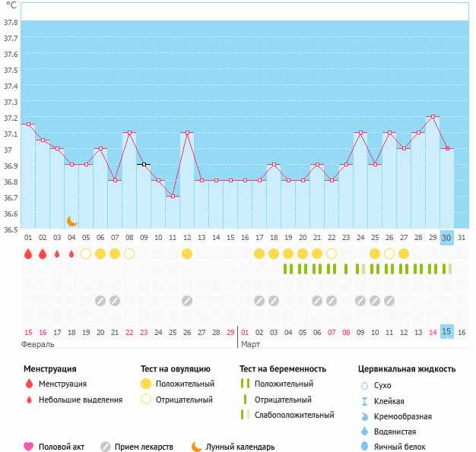
Task: Click the gray pill icon beside Прием лекарств
Action: pos(105,447)
